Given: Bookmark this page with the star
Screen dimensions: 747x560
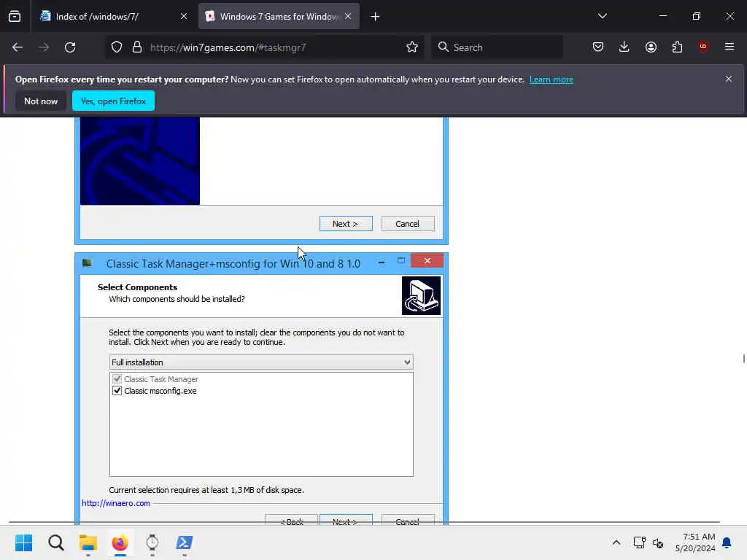Looking at the screenshot, I should tap(412, 47).
